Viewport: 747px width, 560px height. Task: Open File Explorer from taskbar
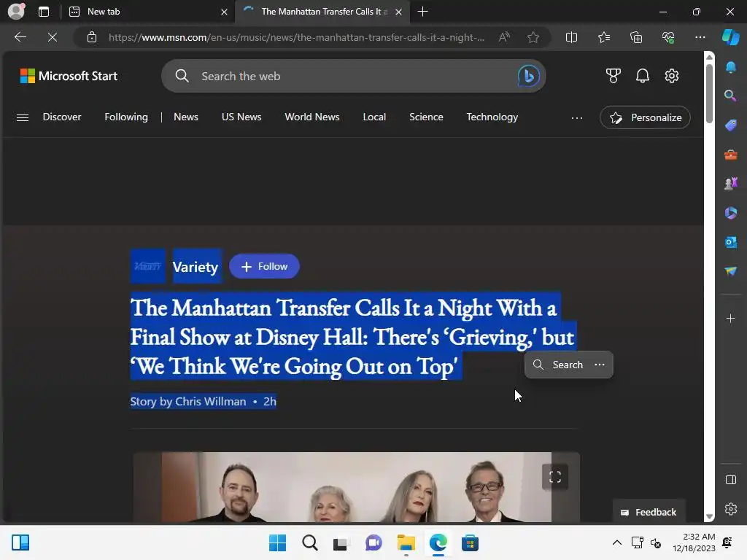pyautogui.click(x=406, y=542)
